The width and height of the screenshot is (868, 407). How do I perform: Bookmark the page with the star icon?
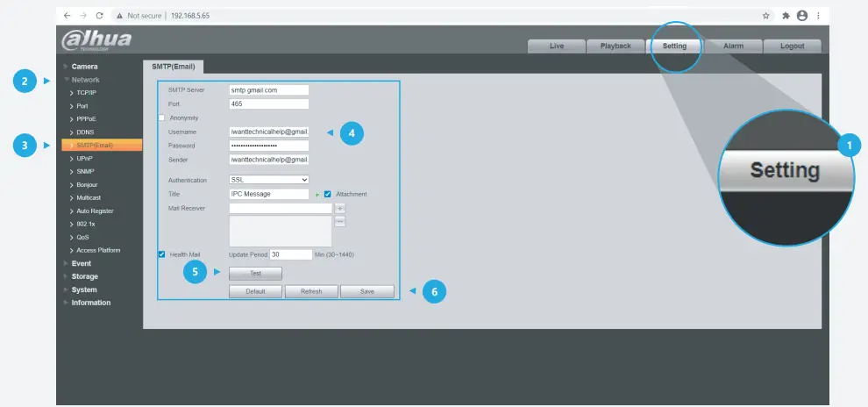(766, 16)
